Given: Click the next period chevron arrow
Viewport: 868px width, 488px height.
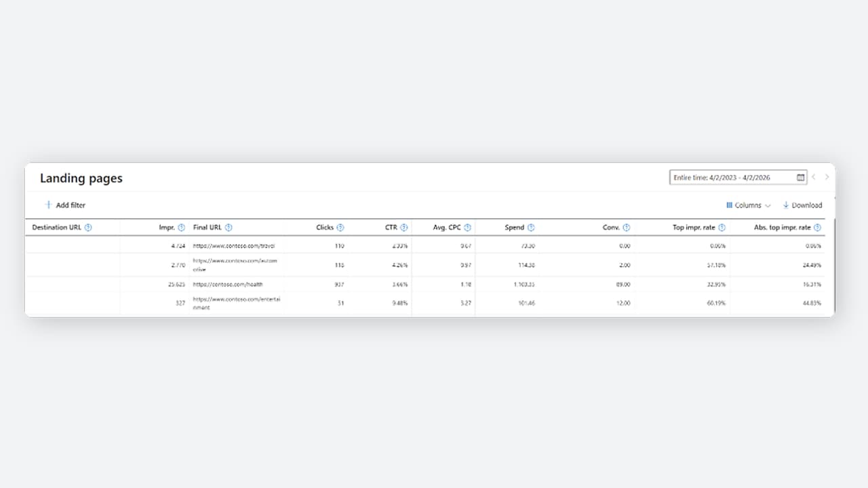Looking at the screenshot, I should pyautogui.click(x=827, y=177).
